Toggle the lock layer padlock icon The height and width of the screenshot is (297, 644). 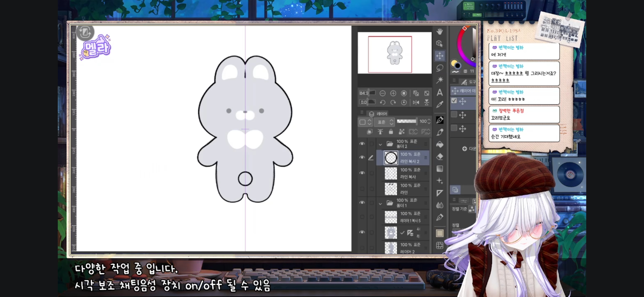click(391, 132)
